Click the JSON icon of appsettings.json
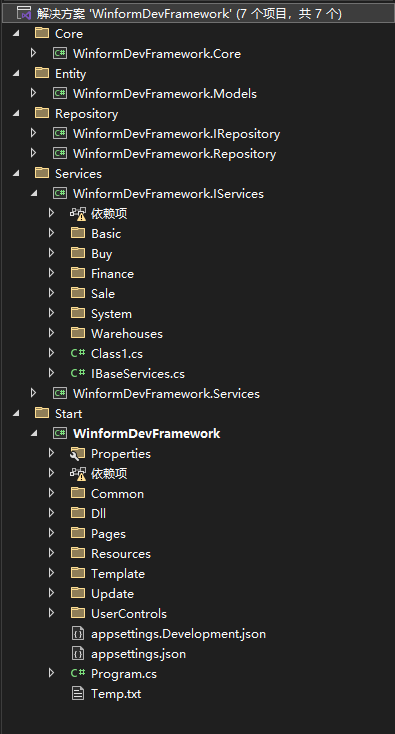The width and height of the screenshot is (395, 734). 78,653
